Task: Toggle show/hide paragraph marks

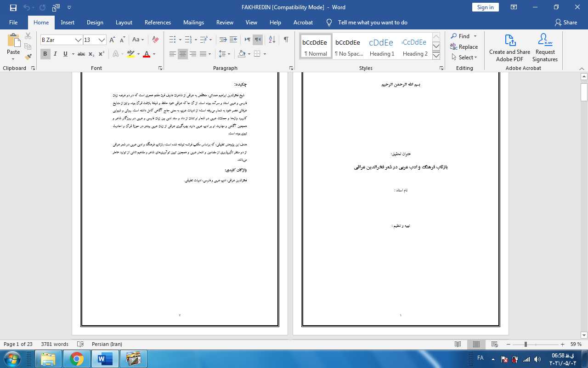Action: [x=286, y=40]
